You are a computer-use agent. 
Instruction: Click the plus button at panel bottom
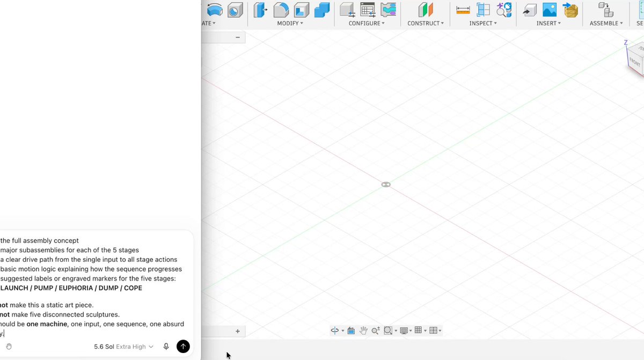point(238,331)
